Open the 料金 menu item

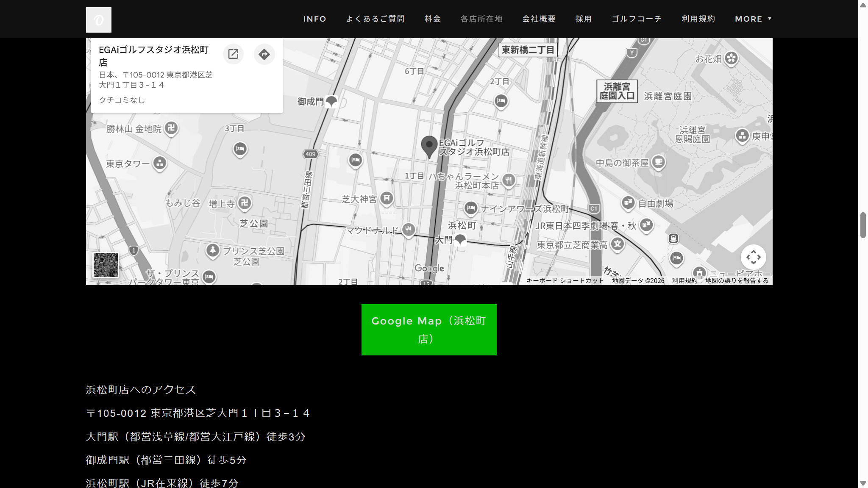(433, 19)
